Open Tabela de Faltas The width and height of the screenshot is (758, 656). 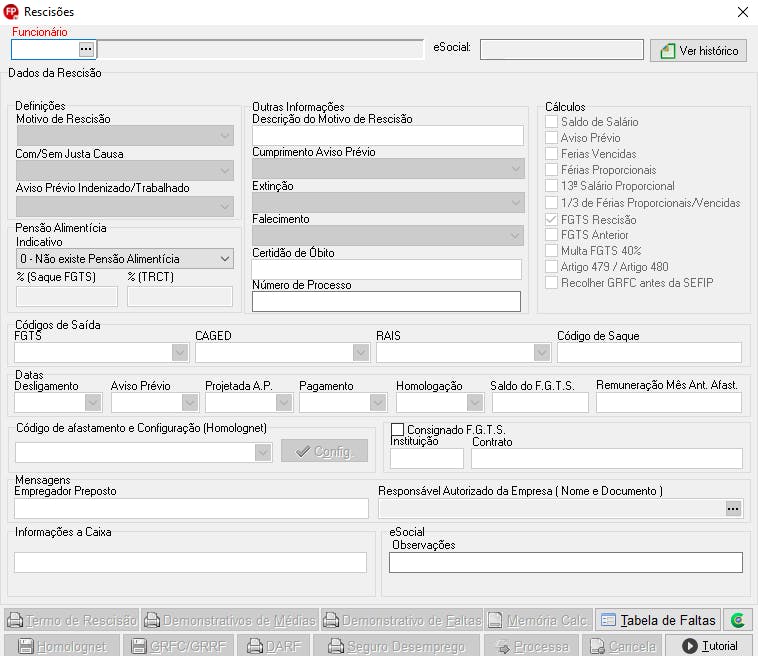point(658,620)
